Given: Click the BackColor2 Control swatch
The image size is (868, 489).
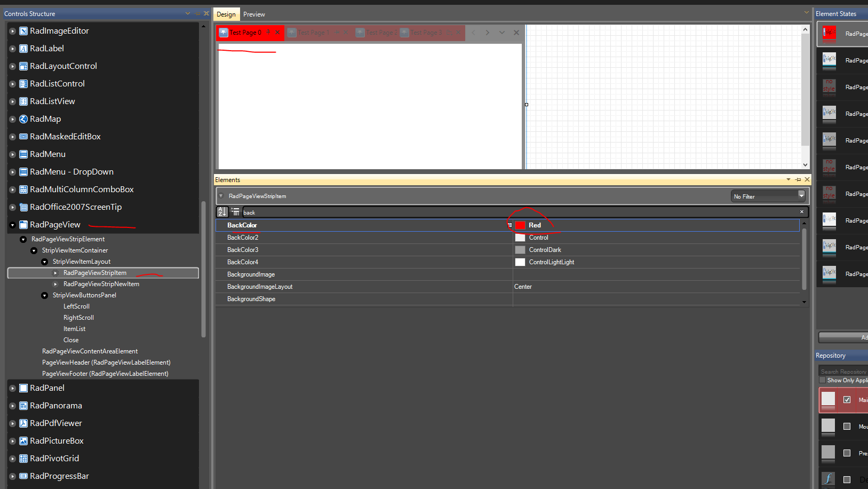Looking at the screenshot, I should click(x=520, y=238).
